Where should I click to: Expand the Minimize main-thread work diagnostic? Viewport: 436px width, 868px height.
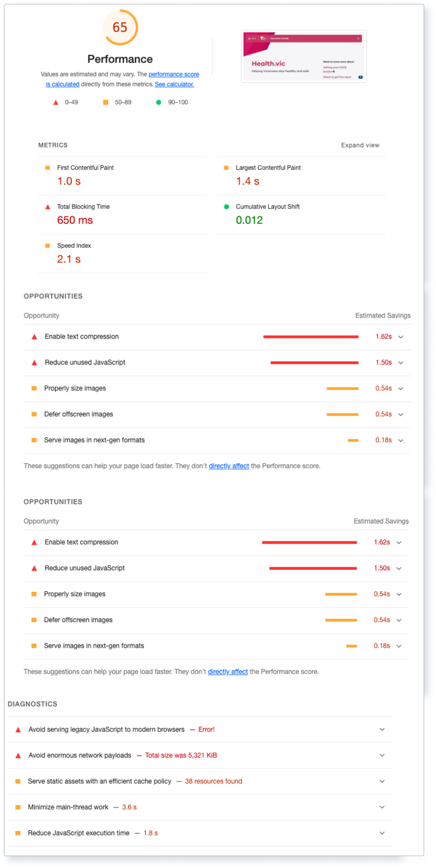tap(382, 807)
